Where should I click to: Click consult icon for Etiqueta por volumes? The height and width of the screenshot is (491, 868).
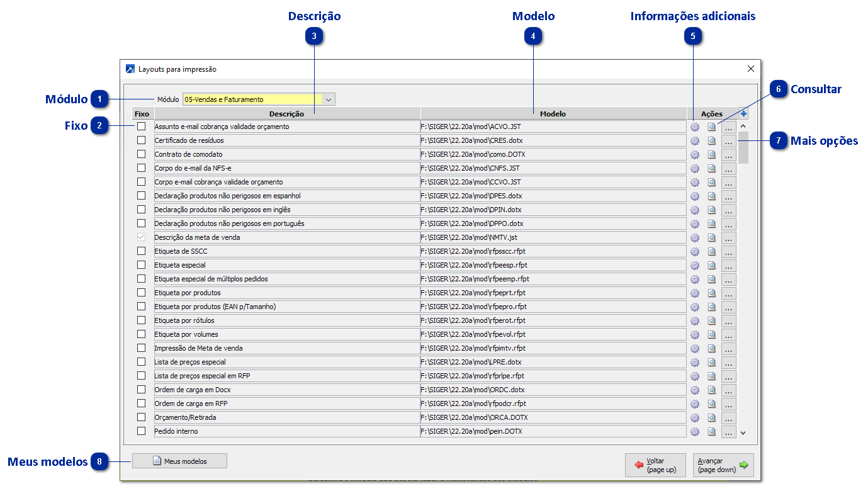(x=712, y=335)
